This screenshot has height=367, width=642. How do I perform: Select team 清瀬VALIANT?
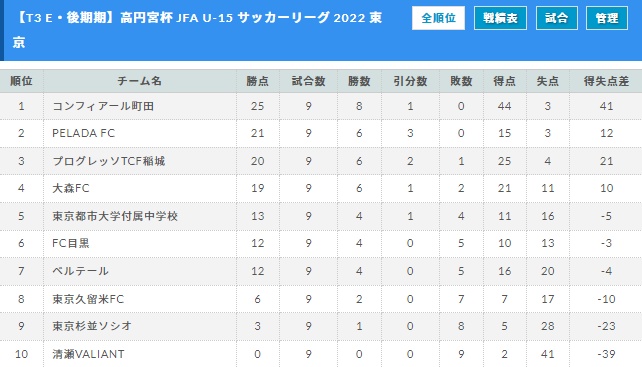coord(88,354)
